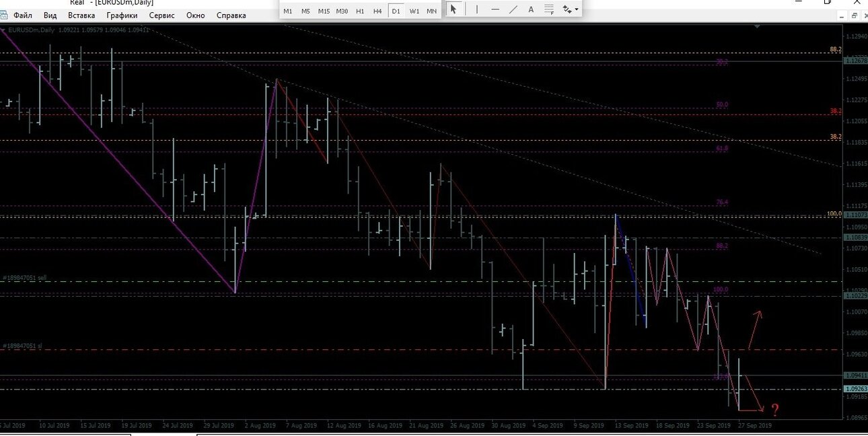This screenshot has height=436, width=868.
Task: Switch to H4 timeframe
Action: [x=377, y=11]
